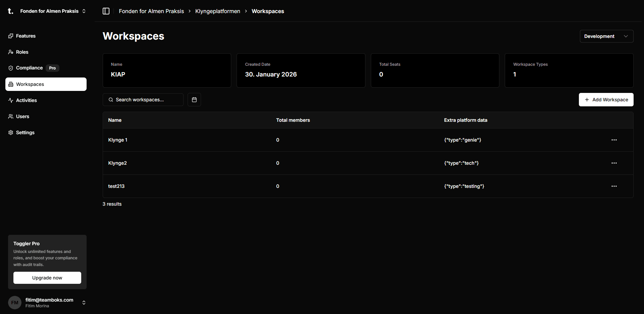
Task: Navigate to Users section
Action: click(x=22, y=116)
